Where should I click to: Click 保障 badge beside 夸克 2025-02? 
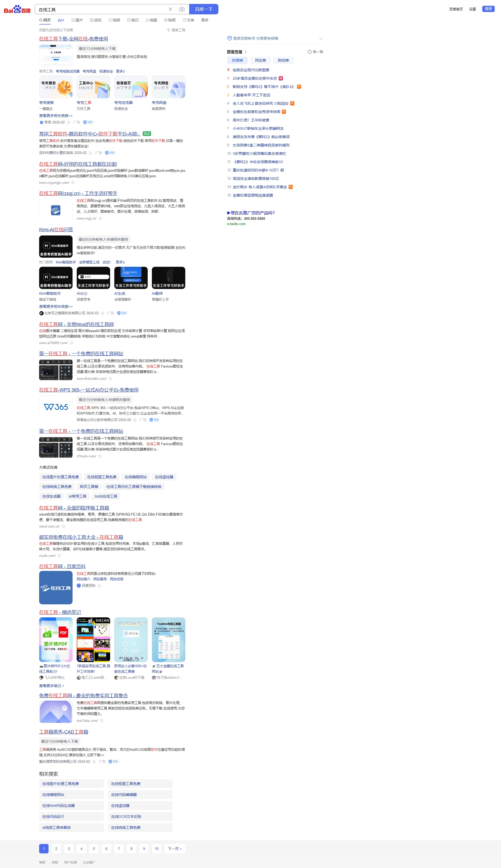88,122
